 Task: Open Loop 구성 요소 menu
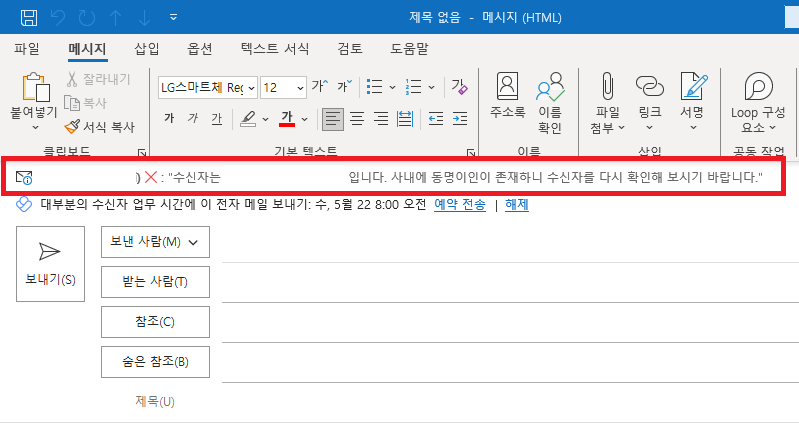pyautogui.click(x=758, y=102)
